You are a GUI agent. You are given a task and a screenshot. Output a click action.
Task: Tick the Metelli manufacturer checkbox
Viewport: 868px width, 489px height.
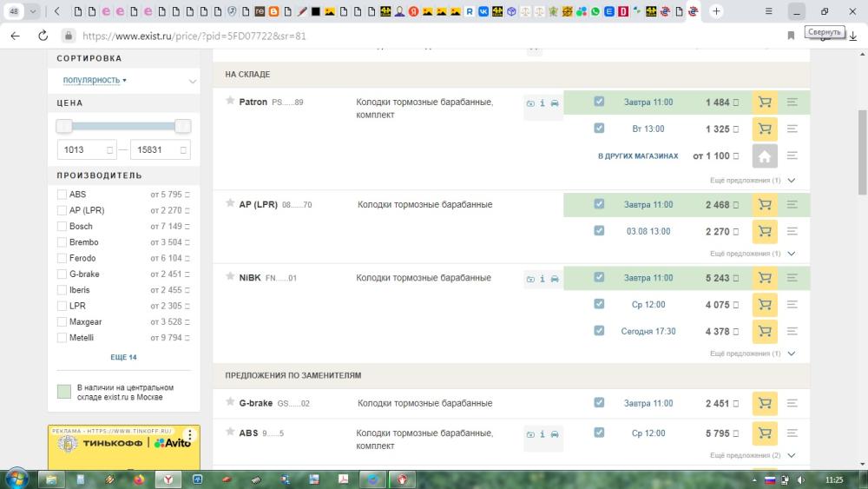[x=62, y=338]
